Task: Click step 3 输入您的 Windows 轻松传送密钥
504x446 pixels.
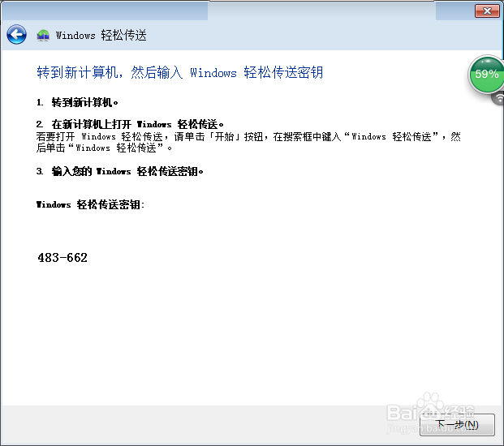Action: tap(119, 171)
